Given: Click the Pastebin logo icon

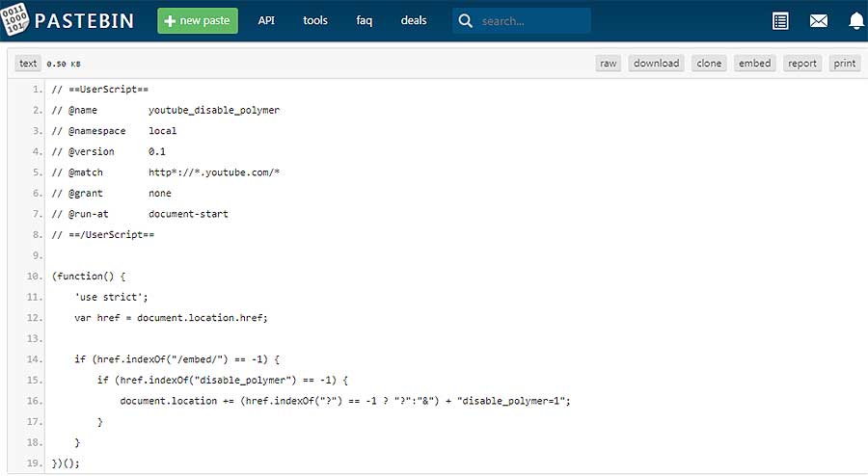Looking at the screenshot, I should point(14,19).
